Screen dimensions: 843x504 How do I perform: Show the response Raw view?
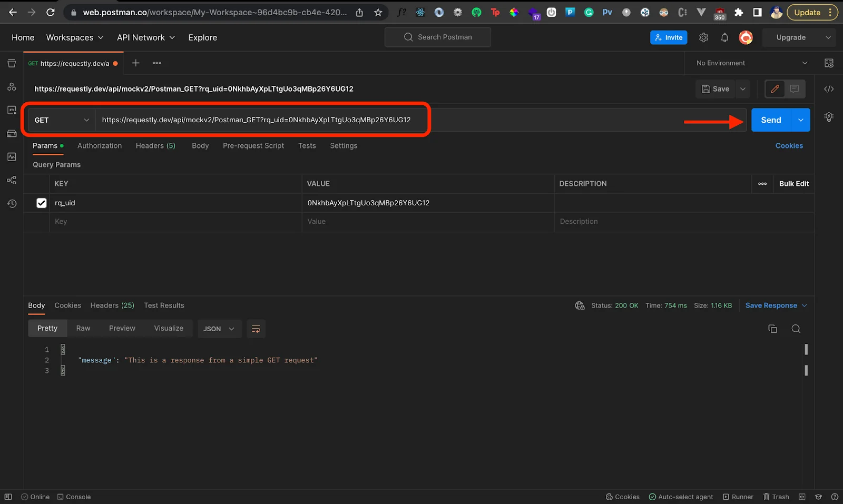(x=83, y=328)
